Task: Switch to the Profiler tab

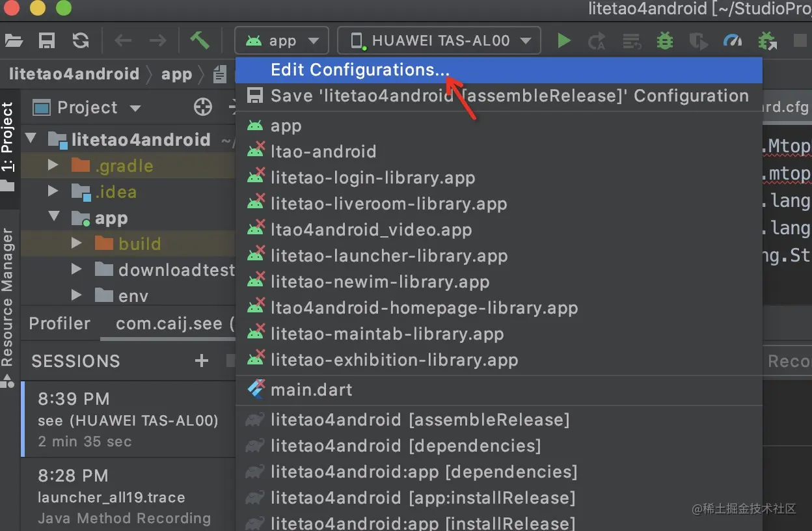Action: (x=60, y=323)
